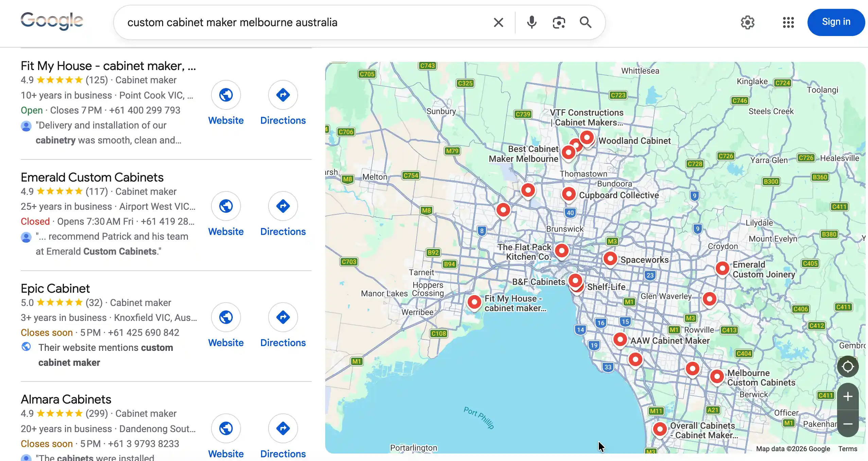Open the Google apps grid
This screenshot has height=461, width=868.
[788, 22]
